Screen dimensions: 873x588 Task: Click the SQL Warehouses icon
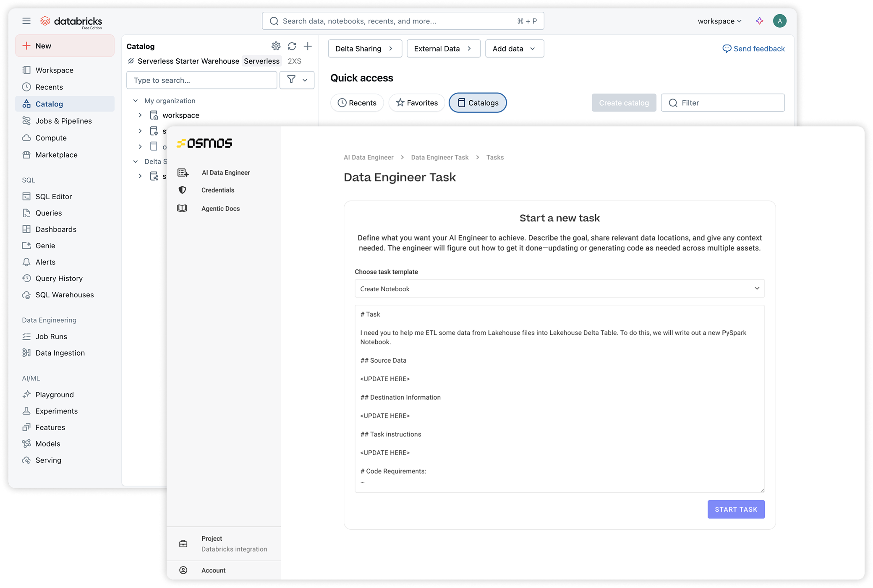click(x=26, y=295)
